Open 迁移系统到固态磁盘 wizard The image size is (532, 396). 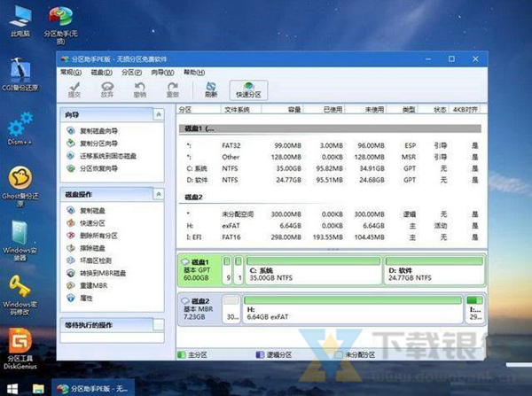pyautogui.click(x=102, y=156)
